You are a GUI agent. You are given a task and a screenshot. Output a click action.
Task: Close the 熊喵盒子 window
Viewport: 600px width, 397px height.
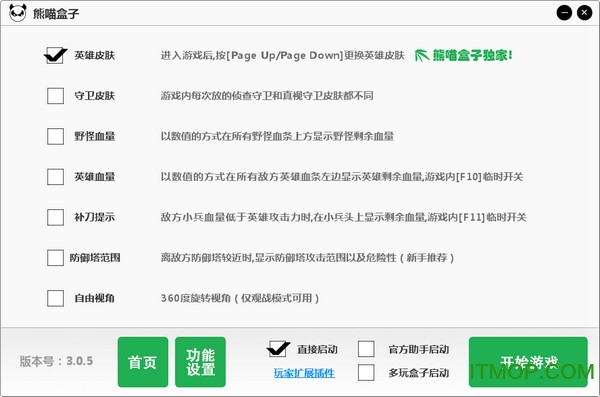(584, 13)
